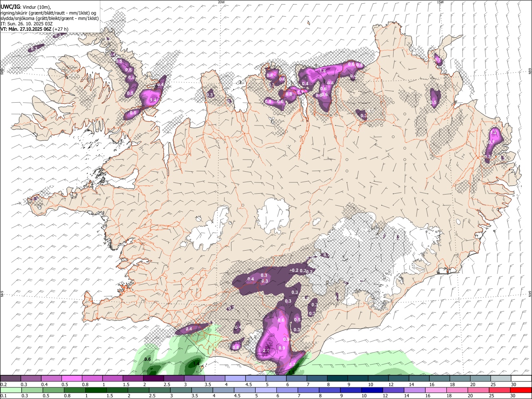Pick the pale green rain swatch between 0.1 and 0.3
Image resolution: width=532 pixels, height=399 pixels.
(x=11, y=390)
